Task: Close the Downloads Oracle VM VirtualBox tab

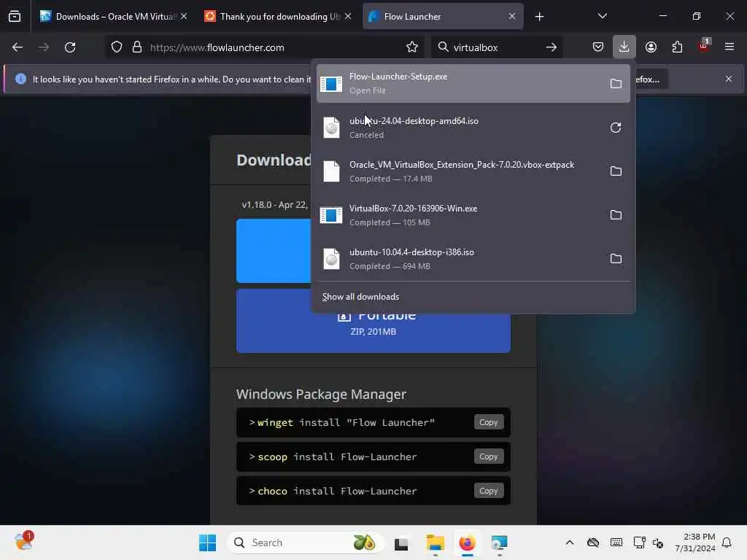Action: pos(184,17)
